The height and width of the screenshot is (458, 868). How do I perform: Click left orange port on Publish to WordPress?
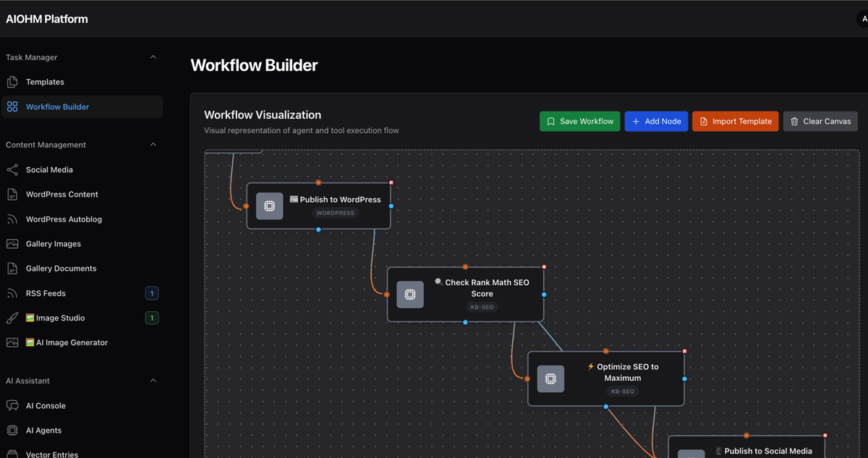pyautogui.click(x=246, y=206)
